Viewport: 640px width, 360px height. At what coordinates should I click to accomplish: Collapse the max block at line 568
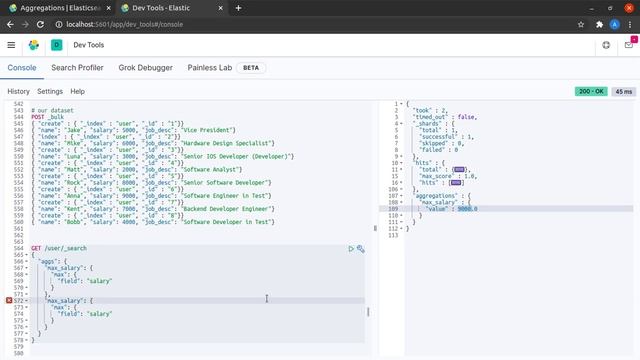(27, 274)
